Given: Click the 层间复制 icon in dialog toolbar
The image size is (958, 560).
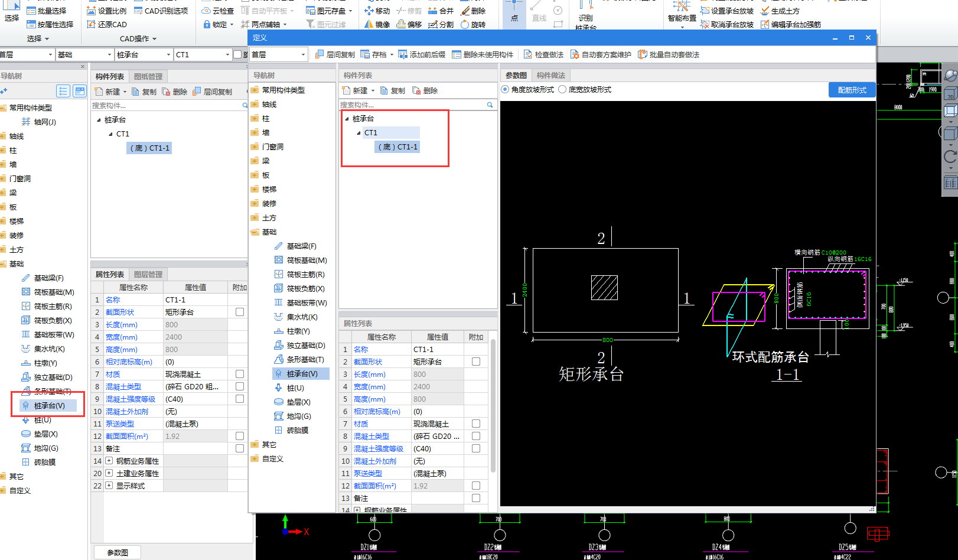Looking at the screenshot, I should (x=320, y=54).
